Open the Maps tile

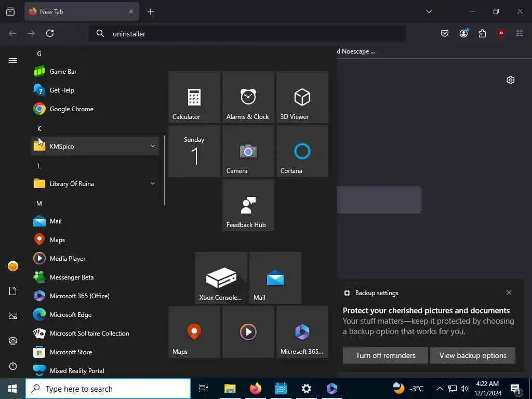coord(194,332)
